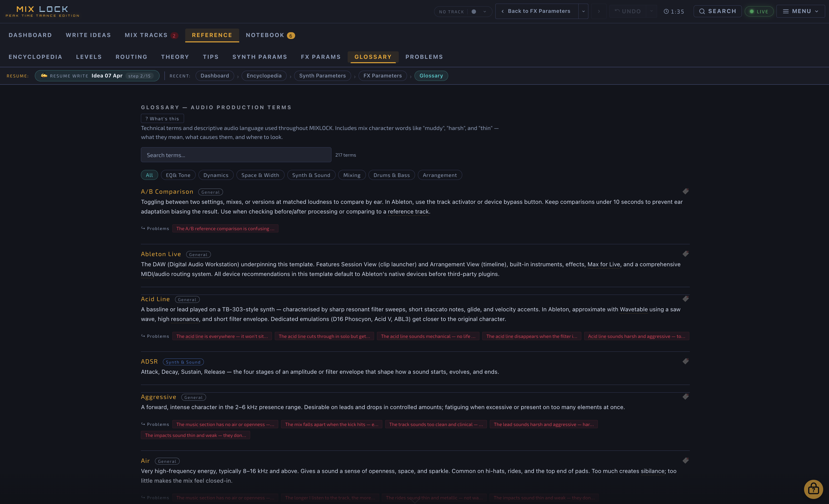
Task: Open the Menu dropdown
Action: click(x=800, y=11)
